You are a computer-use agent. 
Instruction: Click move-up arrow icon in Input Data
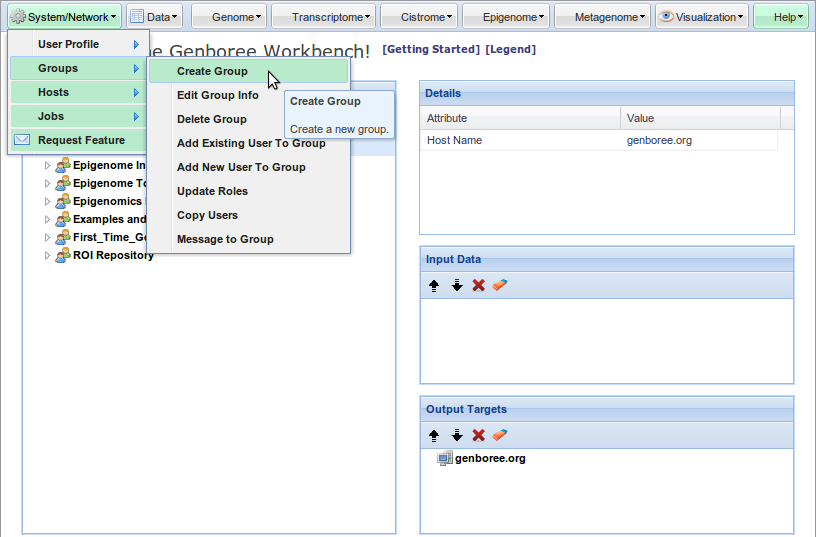coord(434,285)
